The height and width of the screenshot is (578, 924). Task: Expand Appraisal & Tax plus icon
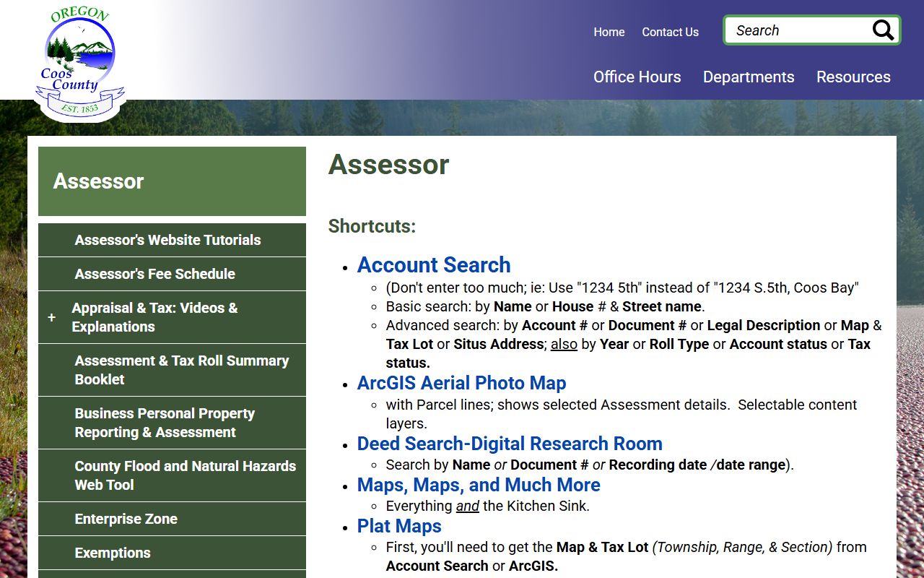pos(51,317)
